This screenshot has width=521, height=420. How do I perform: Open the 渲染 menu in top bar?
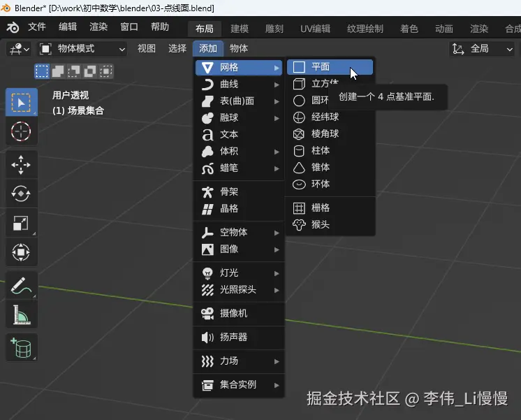pyautogui.click(x=98, y=27)
